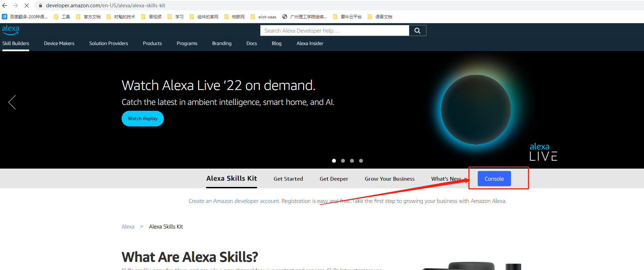Select the first carousel dot

point(334,161)
